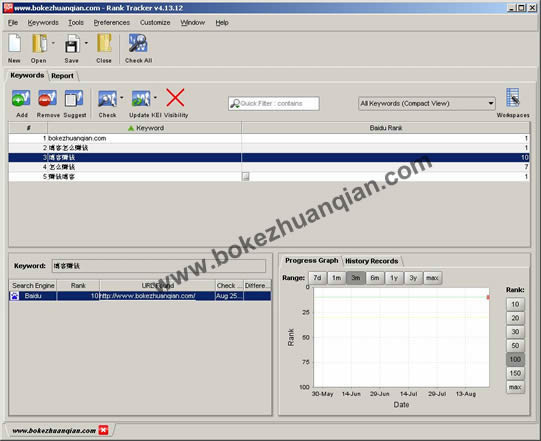Open the Suggest keywords tool
This screenshot has height=441, width=541.
[x=74, y=99]
